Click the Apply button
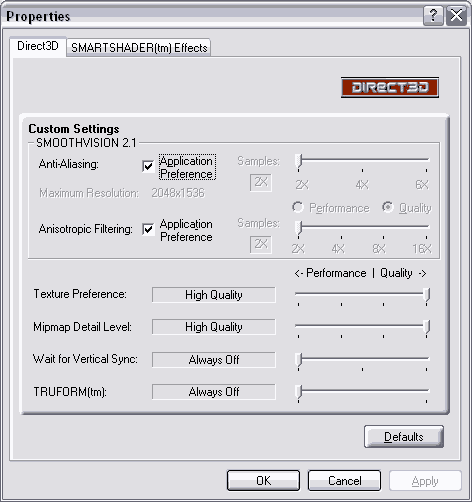This screenshot has height=502, width=472. pyautogui.click(x=425, y=481)
